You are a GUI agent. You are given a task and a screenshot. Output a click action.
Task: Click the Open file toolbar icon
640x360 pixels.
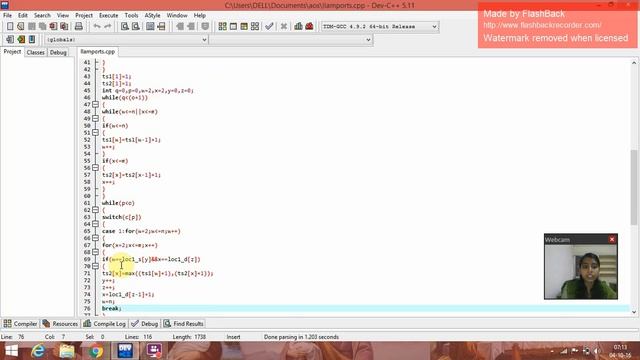point(20,27)
